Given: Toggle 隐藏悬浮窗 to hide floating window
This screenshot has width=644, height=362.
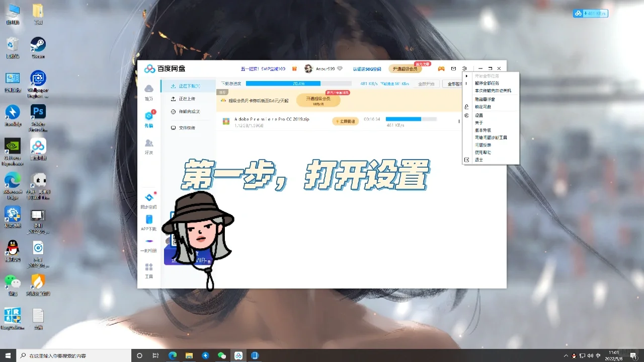Looking at the screenshot, I should [x=486, y=99].
